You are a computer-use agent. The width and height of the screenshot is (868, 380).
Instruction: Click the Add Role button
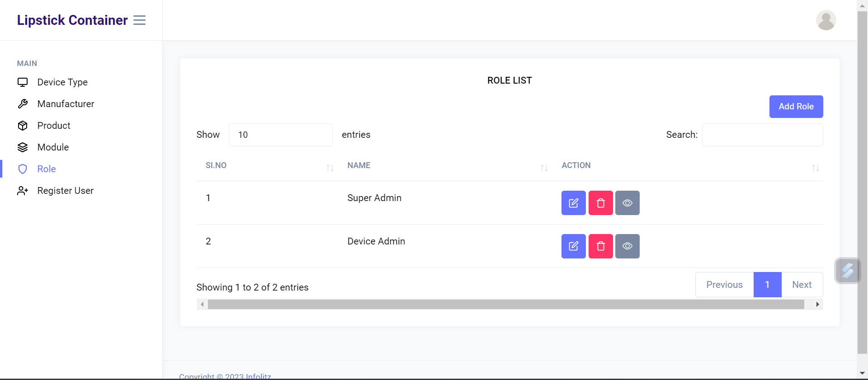(796, 107)
